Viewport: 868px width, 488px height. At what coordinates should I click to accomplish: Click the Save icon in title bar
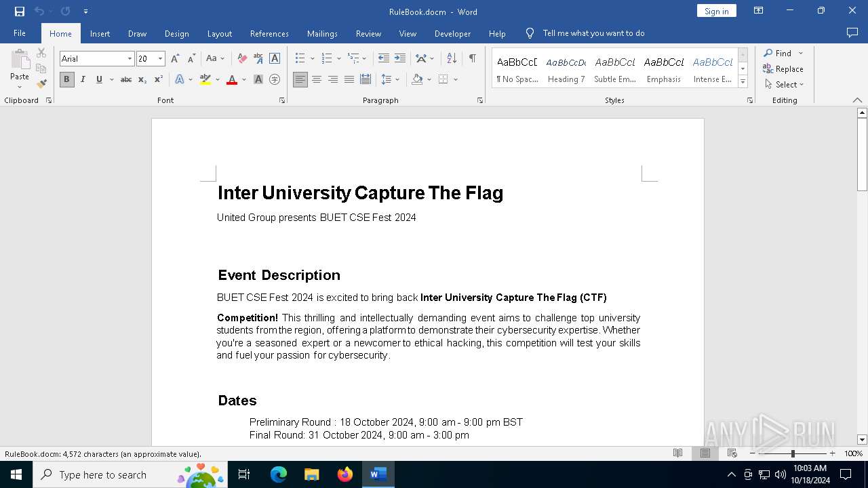pos(20,12)
